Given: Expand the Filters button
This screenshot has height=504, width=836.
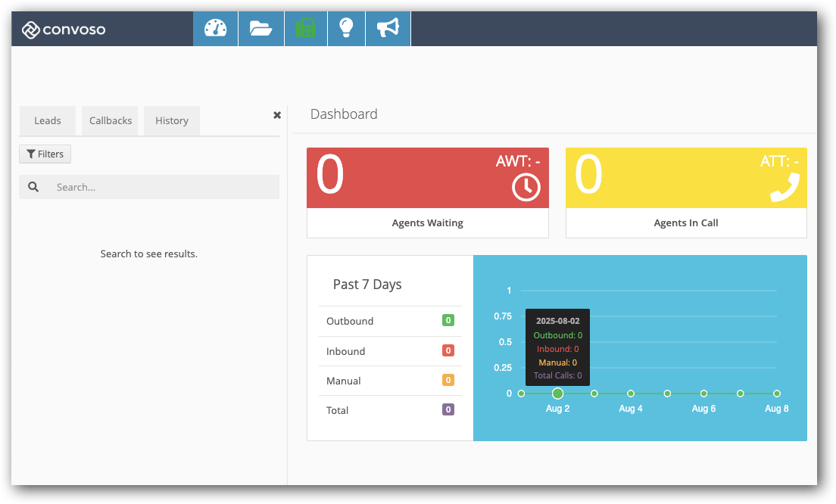Looking at the screenshot, I should (45, 154).
